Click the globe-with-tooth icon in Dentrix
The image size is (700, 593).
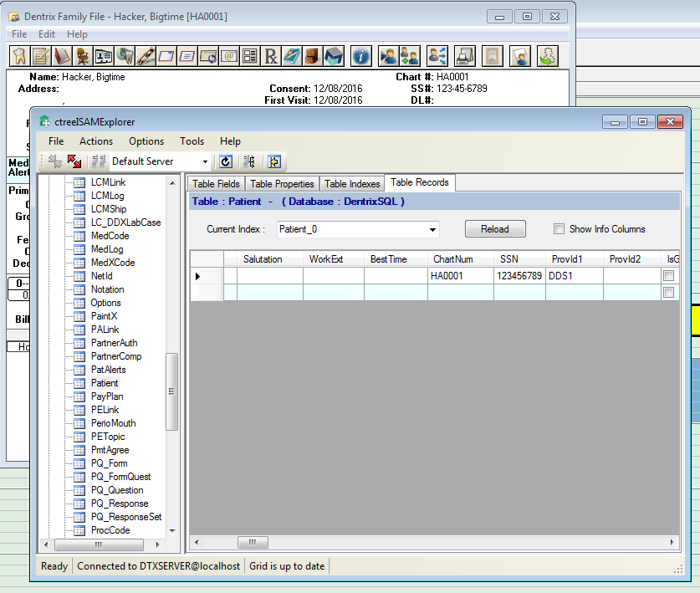(125, 56)
